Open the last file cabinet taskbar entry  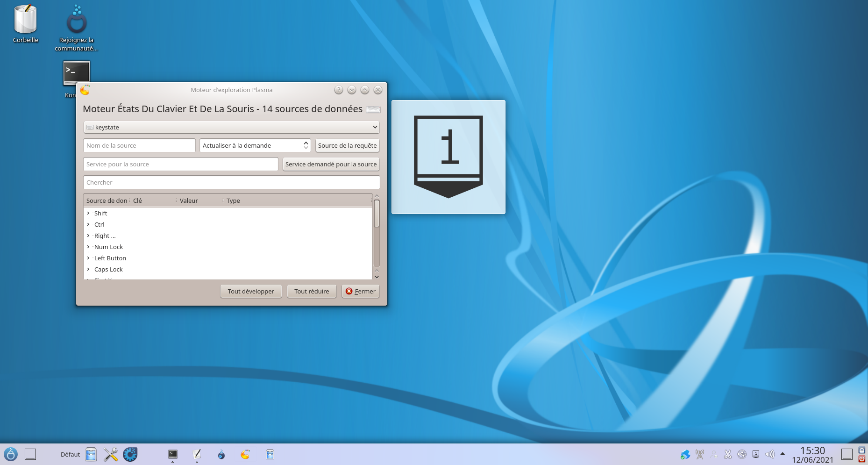[270, 454]
